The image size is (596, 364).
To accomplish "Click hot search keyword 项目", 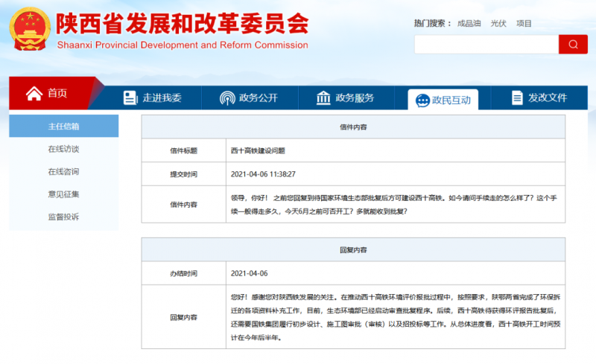I will click(x=524, y=23).
